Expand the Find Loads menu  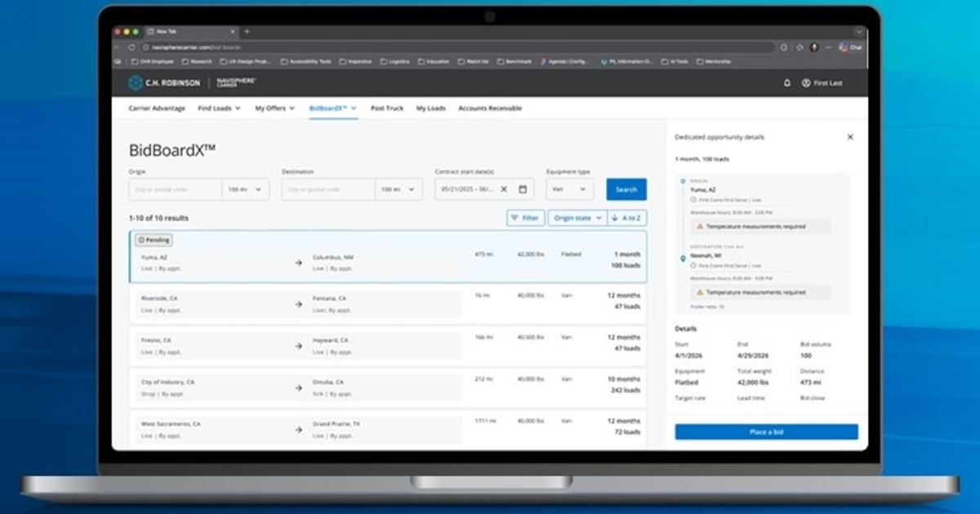click(219, 108)
